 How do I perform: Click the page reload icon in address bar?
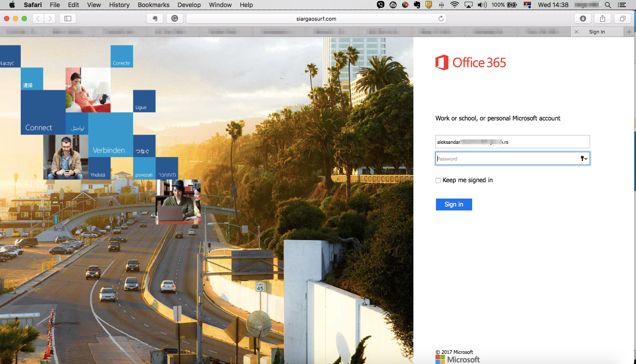pyautogui.click(x=440, y=19)
